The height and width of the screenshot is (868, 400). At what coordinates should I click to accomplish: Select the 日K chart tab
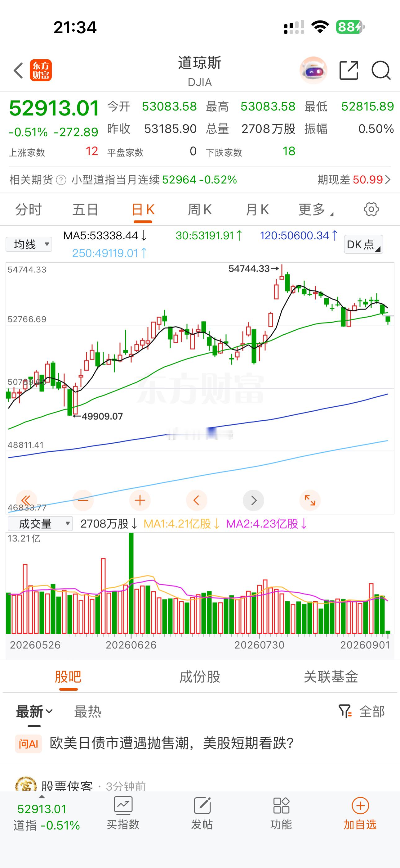(143, 210)
